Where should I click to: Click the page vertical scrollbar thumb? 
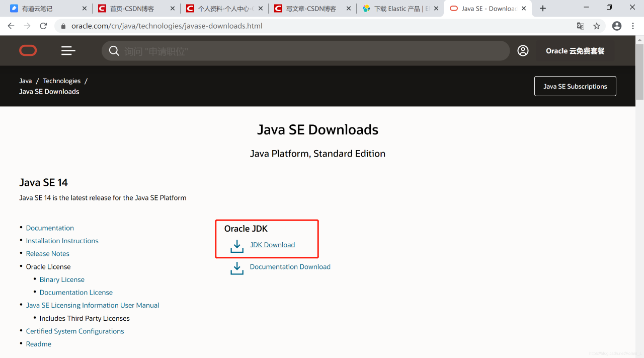click(x=639, y=71)
